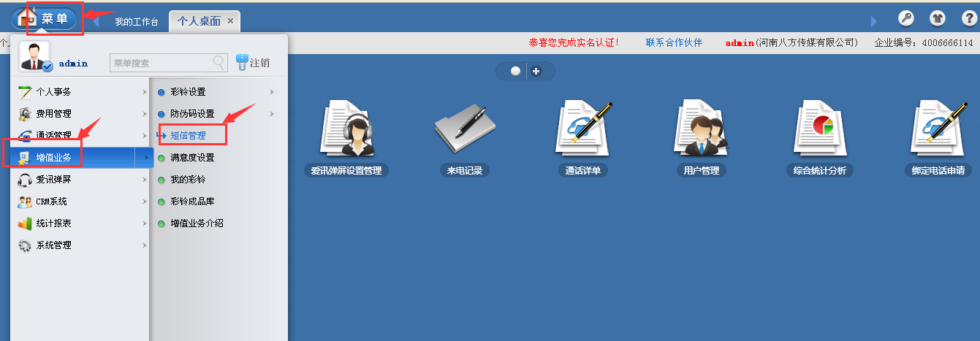Click the 个人事务 notepad icon
This screenshot has height=341, width=980.
[25, 92]
